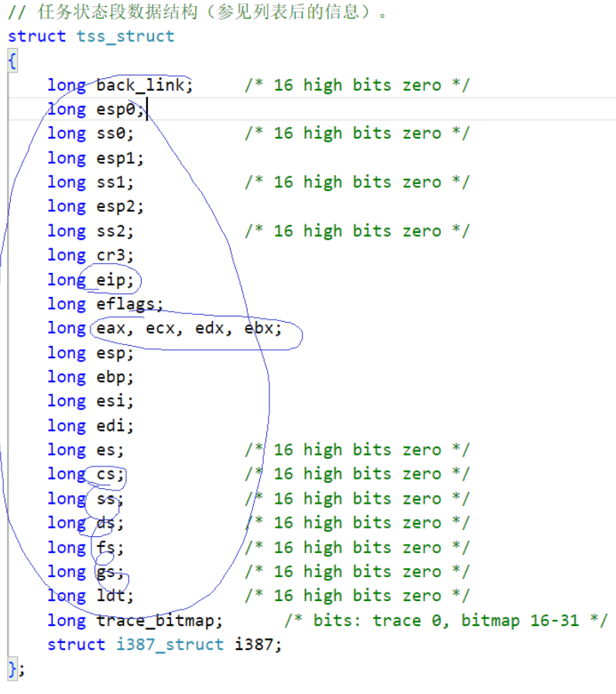Image resolution: width=616 pixels, height=694 pixels.
Task: Click the comment beside the cs field
Action: point(358,474)
